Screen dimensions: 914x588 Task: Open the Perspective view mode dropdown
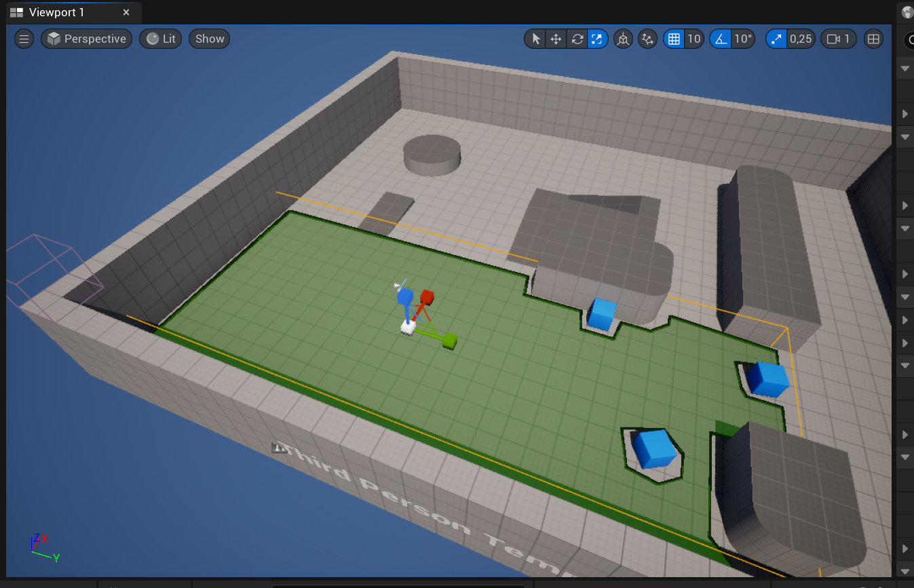click(86, 39)
